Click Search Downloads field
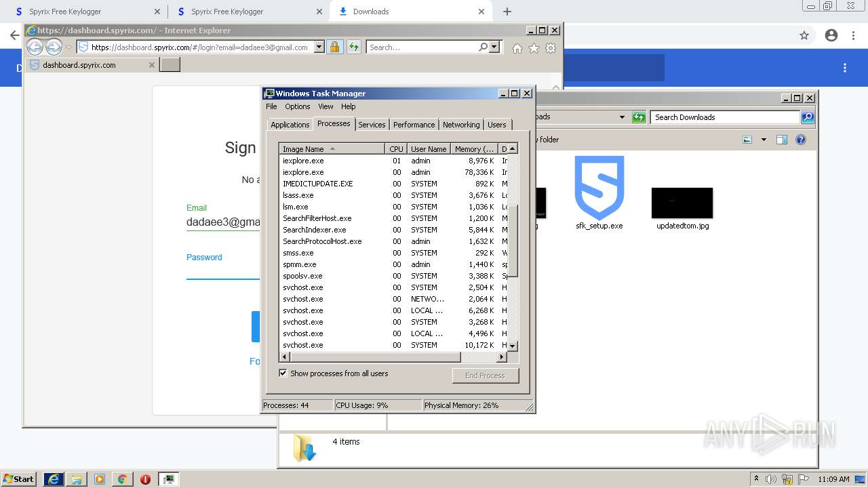868x488 pixels. 724,117
